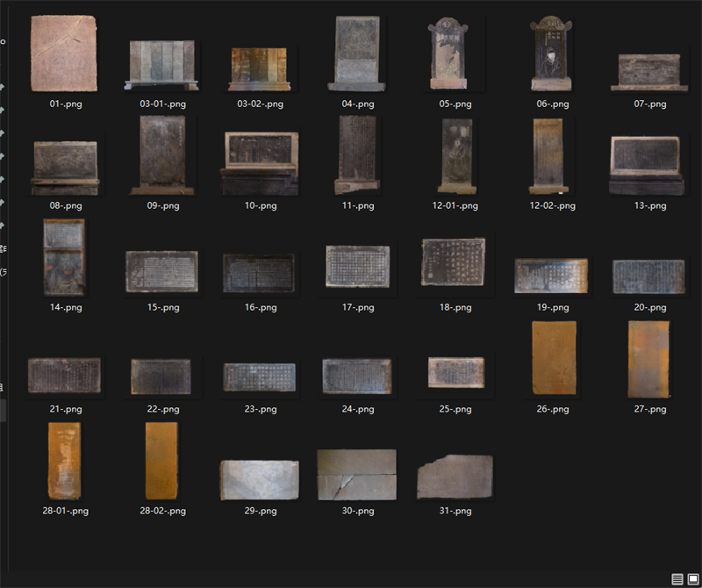
Task: Click the 23-.png file name label
Action: pos(261,409)
